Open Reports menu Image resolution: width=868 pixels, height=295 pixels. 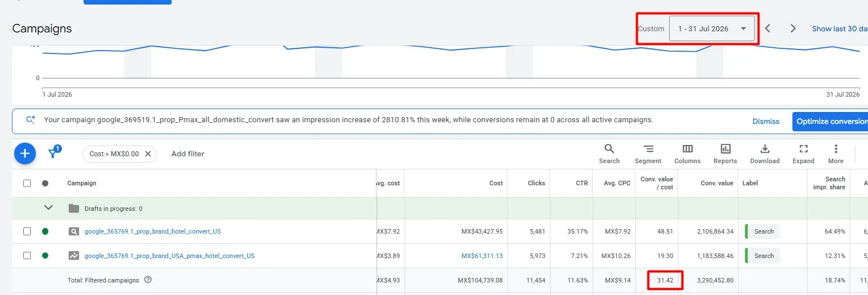pos(725,153)
